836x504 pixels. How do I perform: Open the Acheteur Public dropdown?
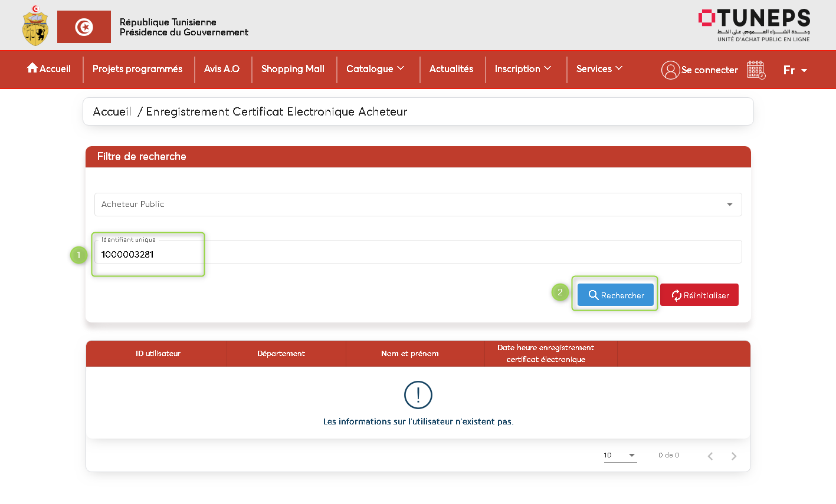pos(418,205)
